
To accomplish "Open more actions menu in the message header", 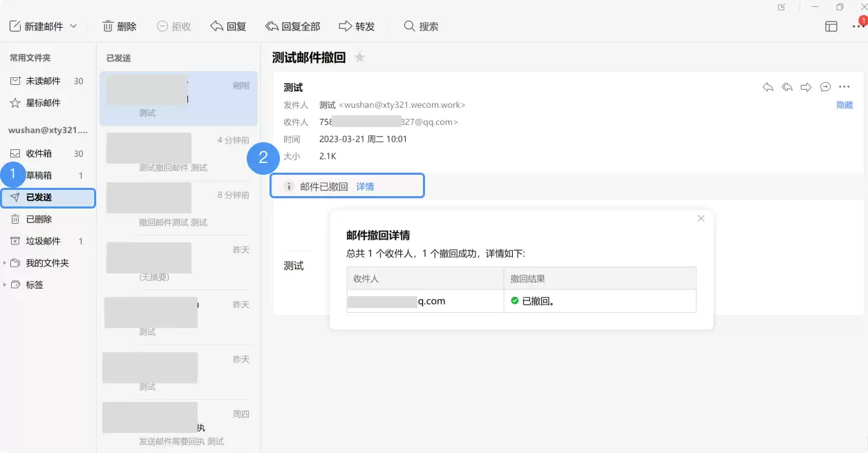I will [844, 87].
